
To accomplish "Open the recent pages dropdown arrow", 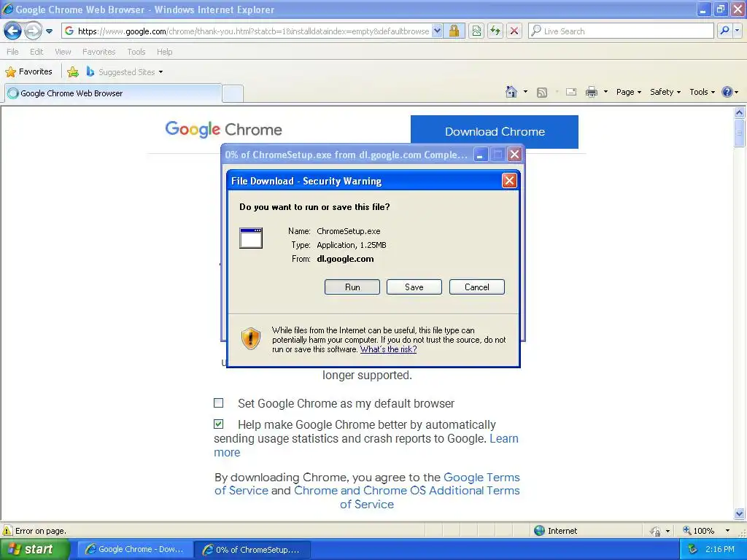I will click(x=49, y=31).
